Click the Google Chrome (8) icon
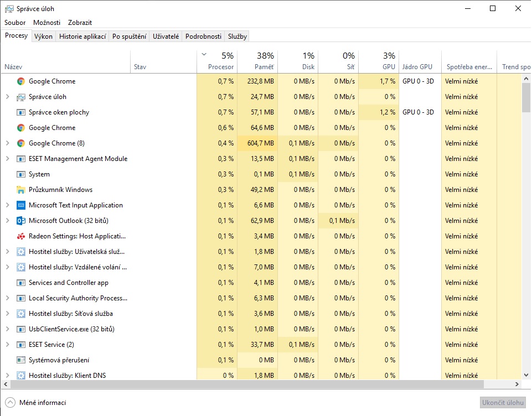The width and height of the screenshot is (532, 416). [x=21, y=143]
